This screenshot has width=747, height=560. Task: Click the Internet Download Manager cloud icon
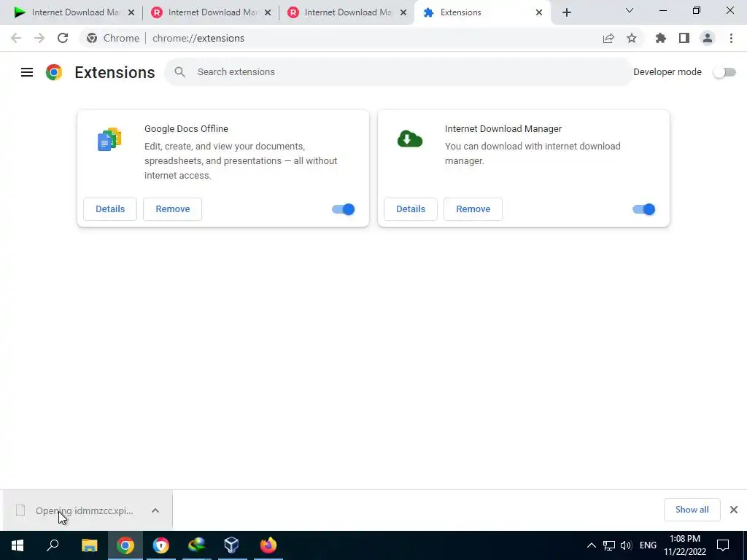coord(410,139)
